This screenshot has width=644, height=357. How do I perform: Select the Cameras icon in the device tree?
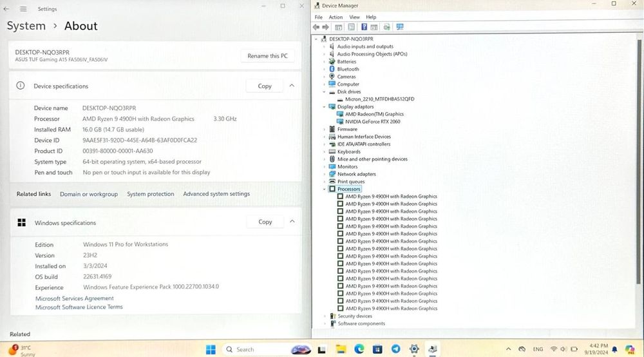pos(332,77)
